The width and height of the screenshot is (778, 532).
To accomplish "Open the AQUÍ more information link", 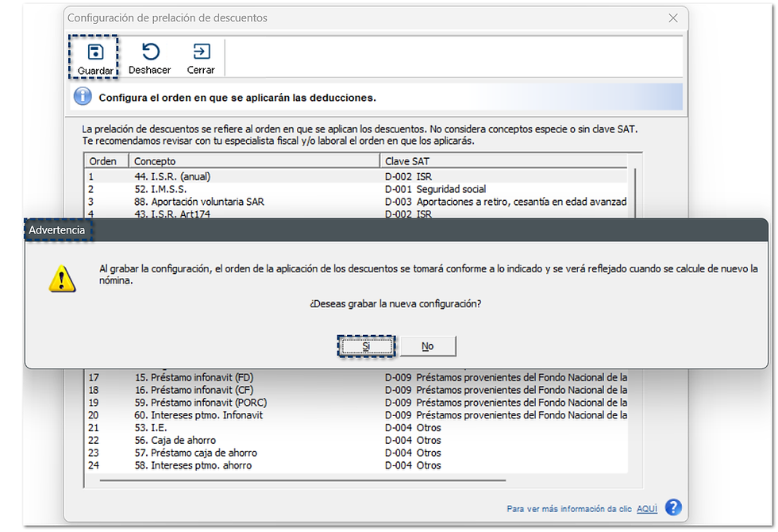I will click(647, 509).
